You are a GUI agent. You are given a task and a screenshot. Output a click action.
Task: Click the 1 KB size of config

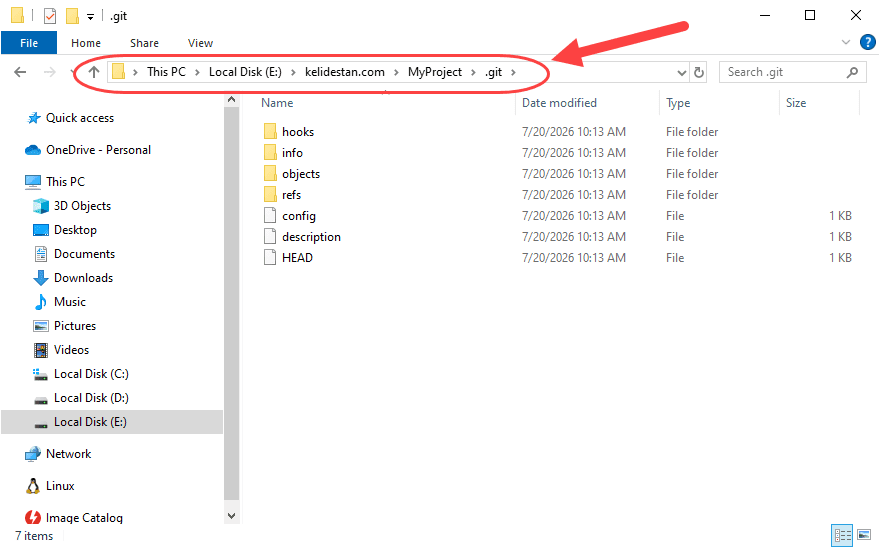pos(840,216)
